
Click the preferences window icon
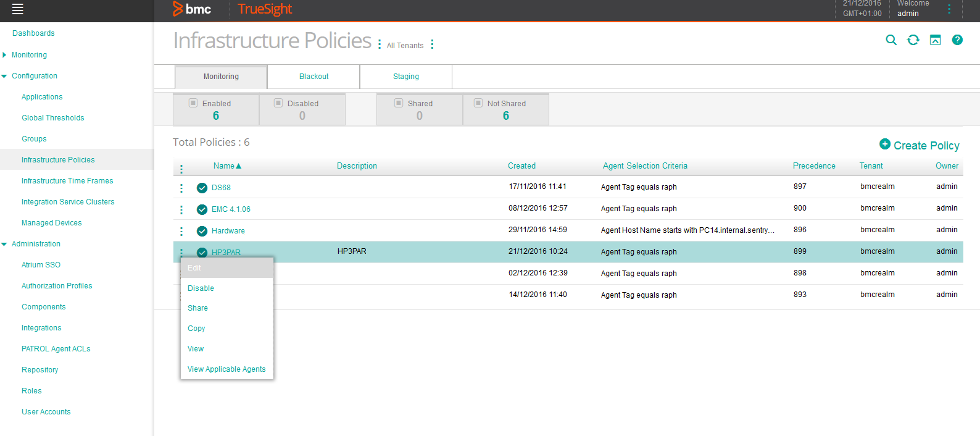(936, 40)
